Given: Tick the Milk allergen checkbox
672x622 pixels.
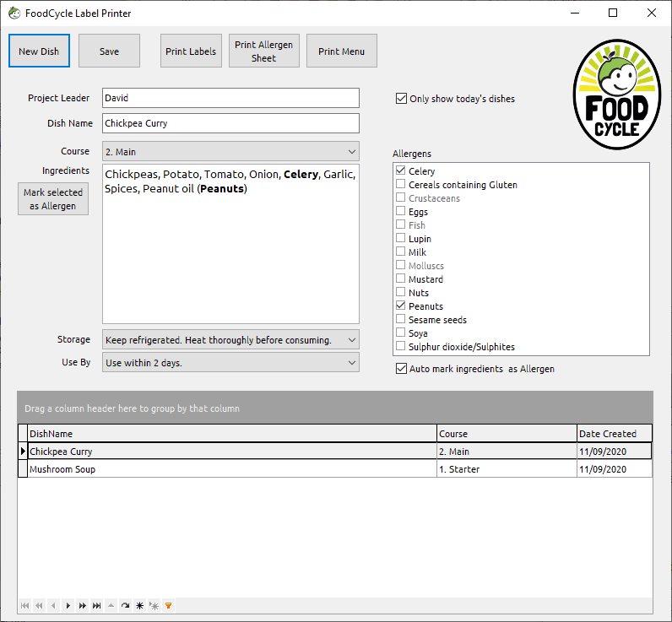Looking at the screenshot, I should point(401,252).
